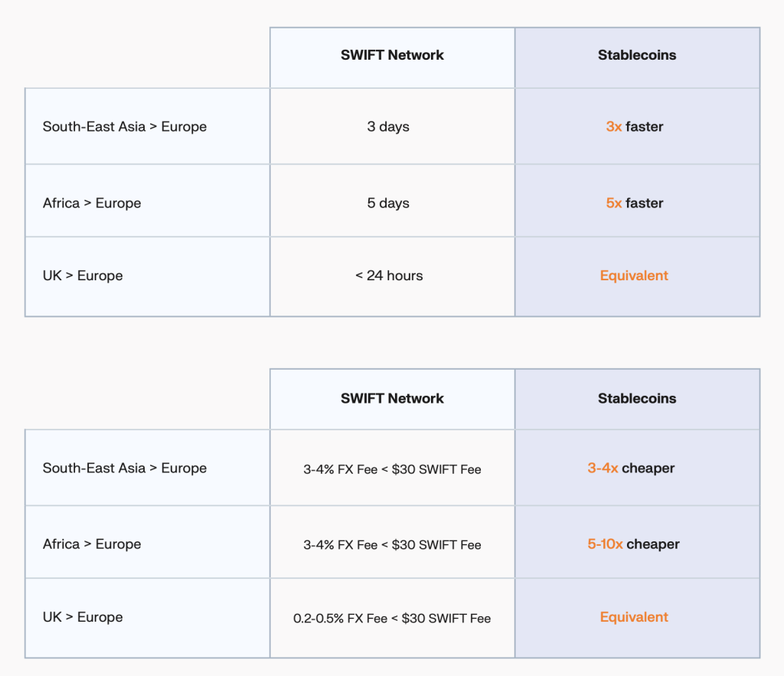
Task: Select the "0.2-0.5% FX Fee" cell
Action: point(392,618)
